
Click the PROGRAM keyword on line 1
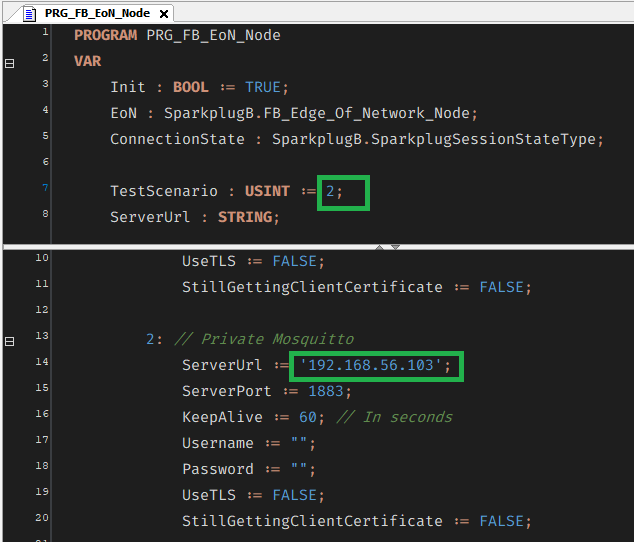pos(106,35)
